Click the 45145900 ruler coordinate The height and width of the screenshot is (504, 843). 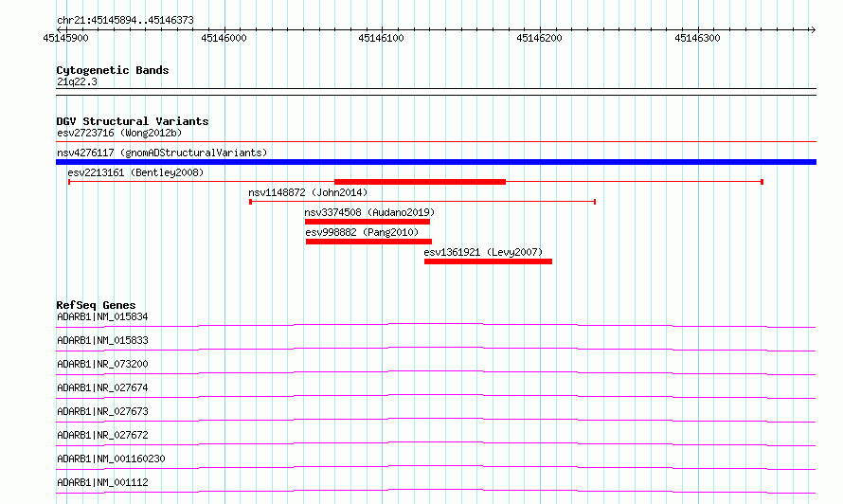tap(65, 38)
